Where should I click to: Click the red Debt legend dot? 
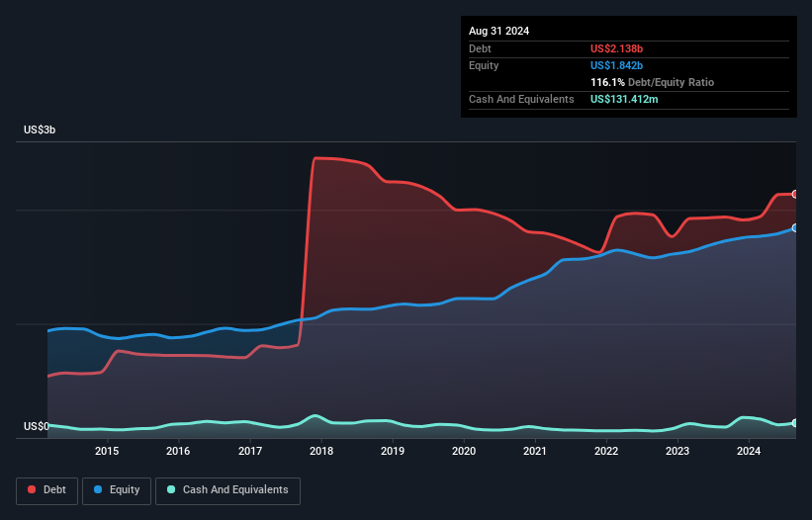(x=32, y=489)
